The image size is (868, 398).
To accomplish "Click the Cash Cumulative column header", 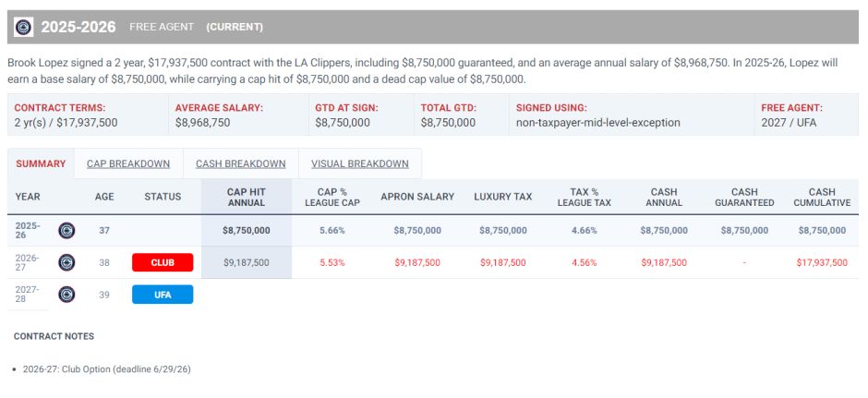I will coord(821,197).
